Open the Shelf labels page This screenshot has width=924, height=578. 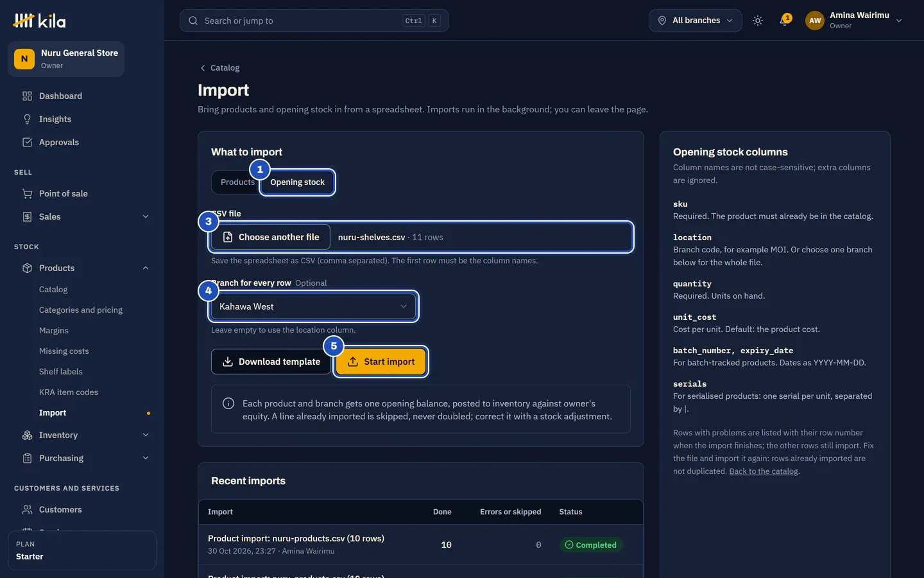[x=61, y=371]
